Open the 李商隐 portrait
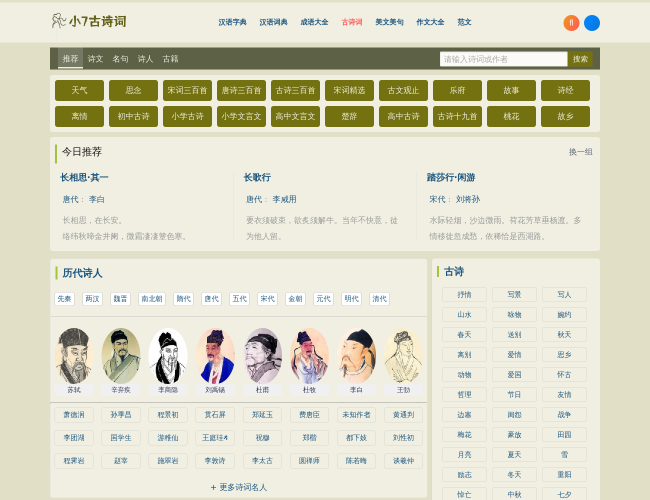650x500 pixels. [x=168, y=356]
